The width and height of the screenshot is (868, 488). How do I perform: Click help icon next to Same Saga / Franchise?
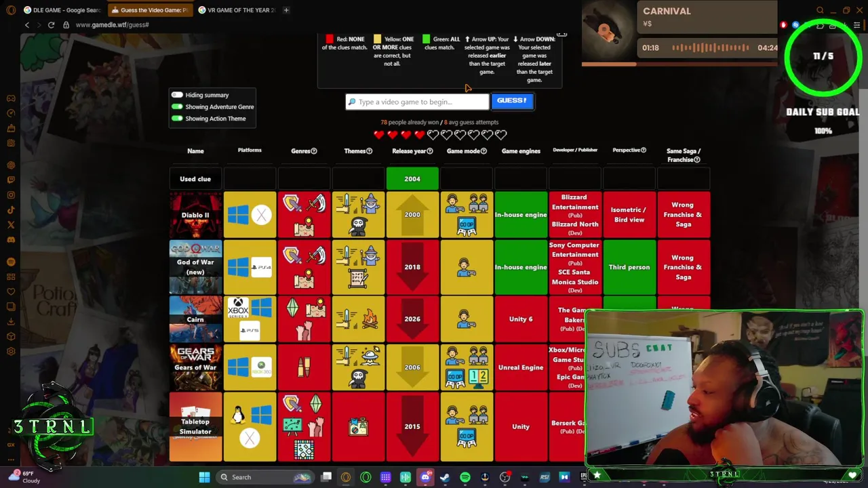click(x=698, y=160)
